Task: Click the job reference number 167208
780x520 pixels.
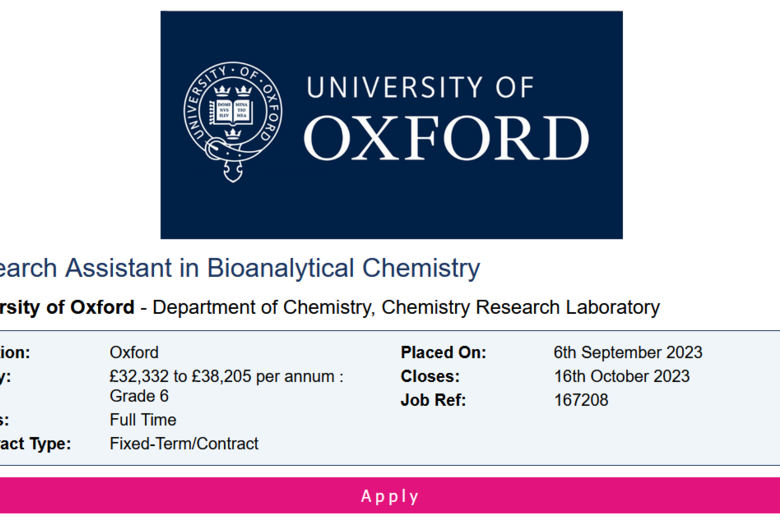Action: coord(581,400)
